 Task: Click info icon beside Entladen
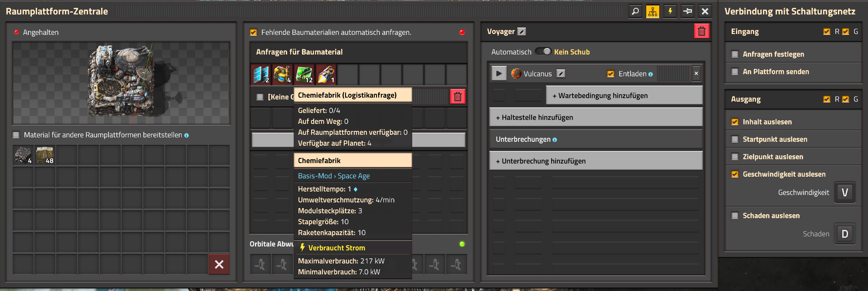(651, 74)
